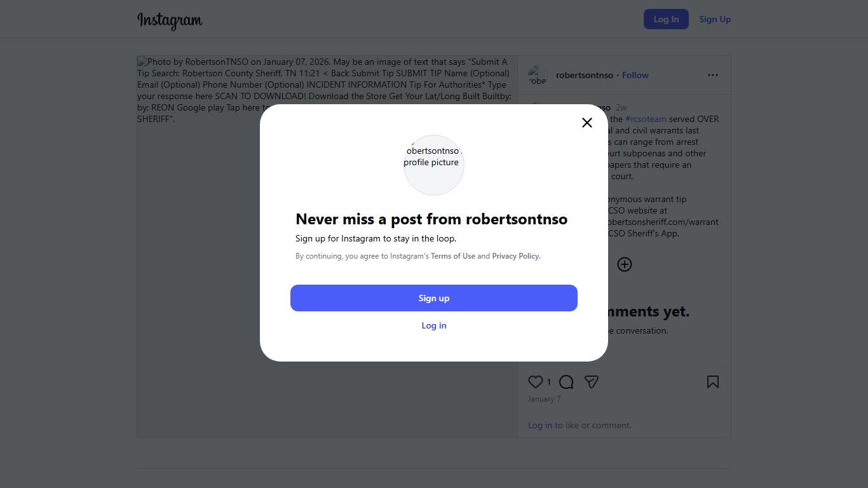
Task: Click robertsontnso avatar in post header
Action: pos(538,75)
